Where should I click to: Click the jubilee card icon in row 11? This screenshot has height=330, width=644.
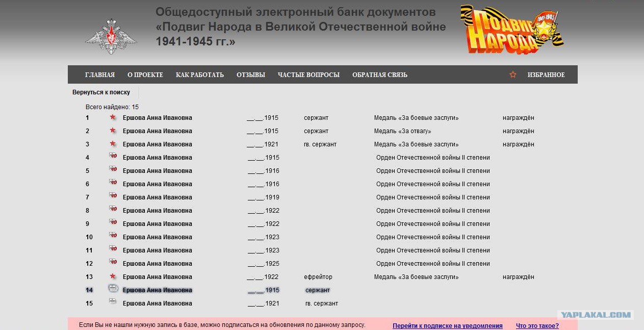113,249
